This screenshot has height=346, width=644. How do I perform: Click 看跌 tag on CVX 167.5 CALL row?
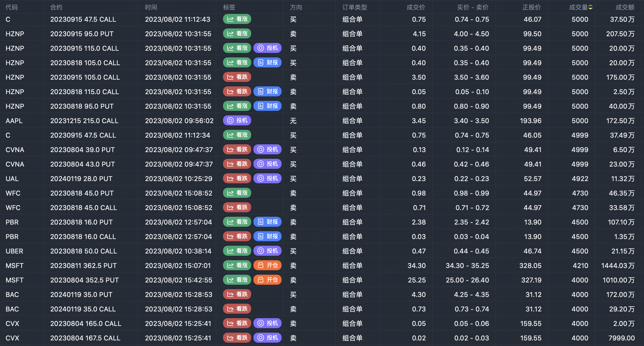click(237, 338)
